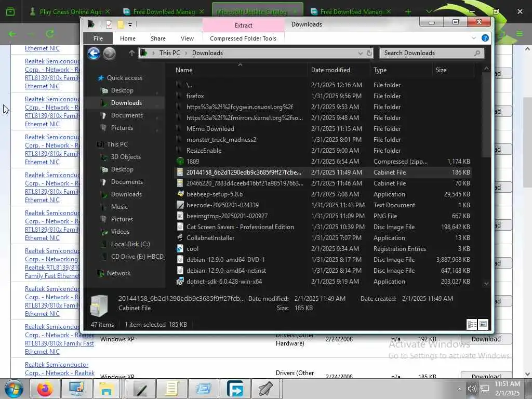Select the firefox folder
This screenshot has height=399, width=532.
195,96
